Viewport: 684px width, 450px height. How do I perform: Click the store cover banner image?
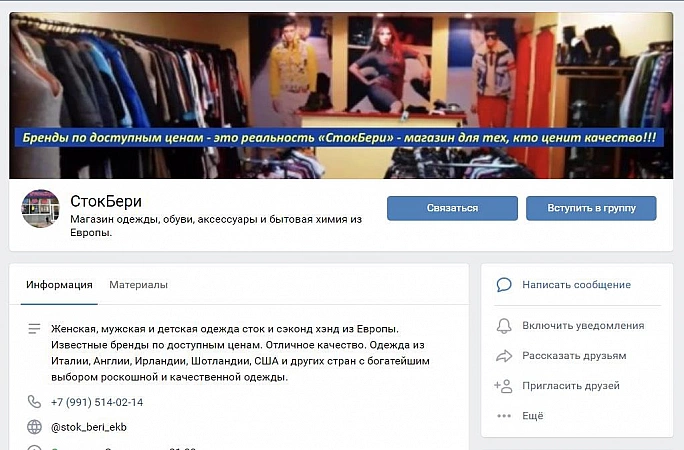pos(341,95)
